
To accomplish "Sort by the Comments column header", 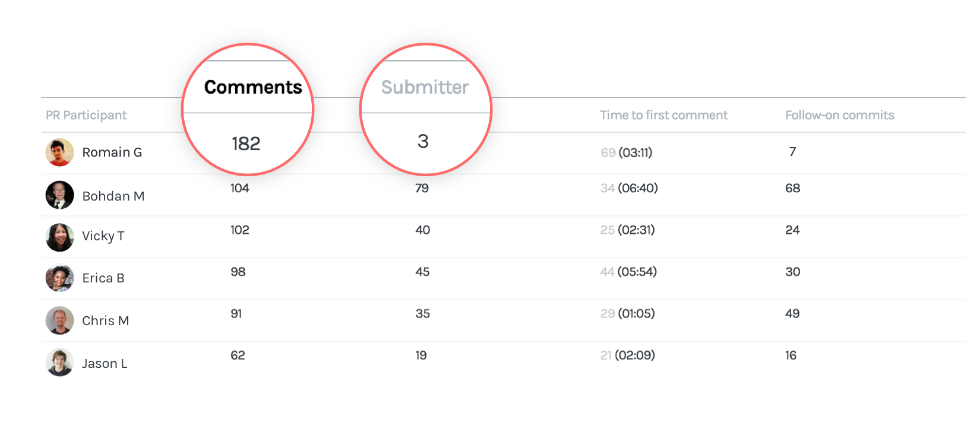I will pos(253,87).
